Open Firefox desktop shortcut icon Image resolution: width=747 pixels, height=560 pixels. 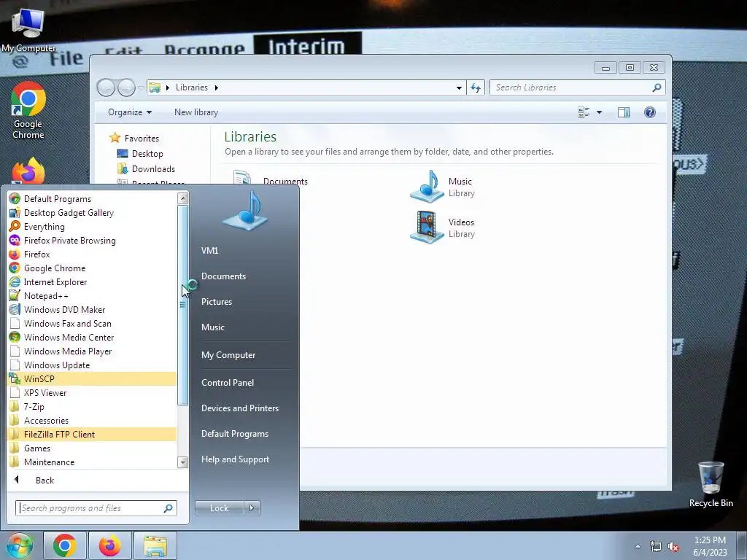pos(28,171)
